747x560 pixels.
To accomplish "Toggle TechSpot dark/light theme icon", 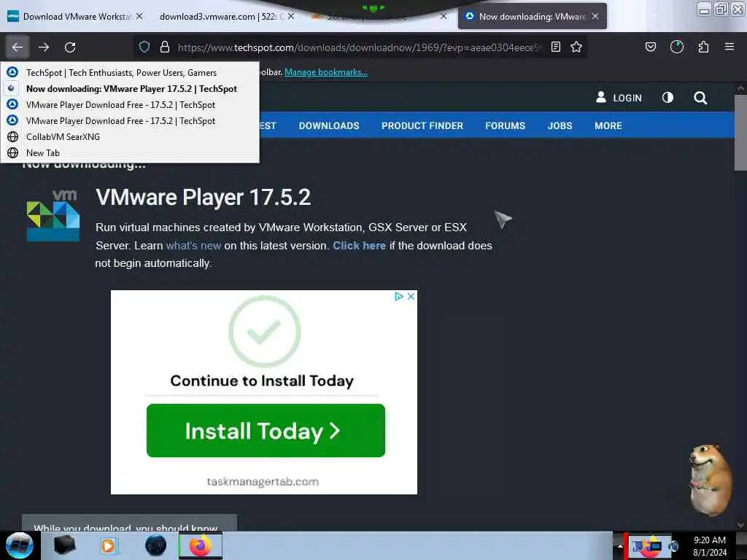I will click(668, 98).
